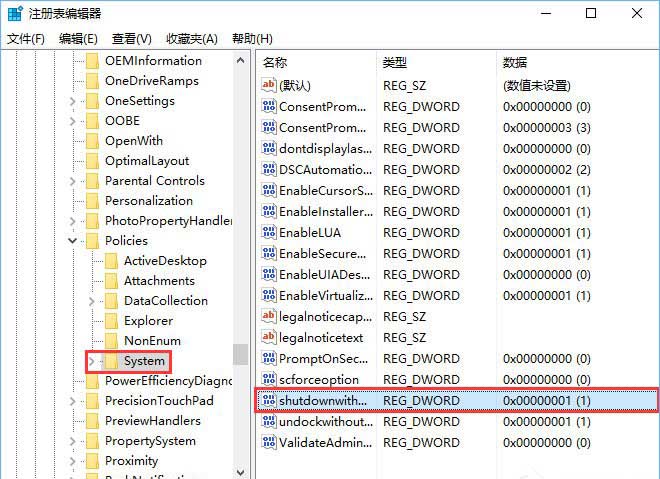Image resolution: width=660 pixels, height=479 pixels.
Task: Click the (默认) default string value icon
Action: (x=269, y=85)
